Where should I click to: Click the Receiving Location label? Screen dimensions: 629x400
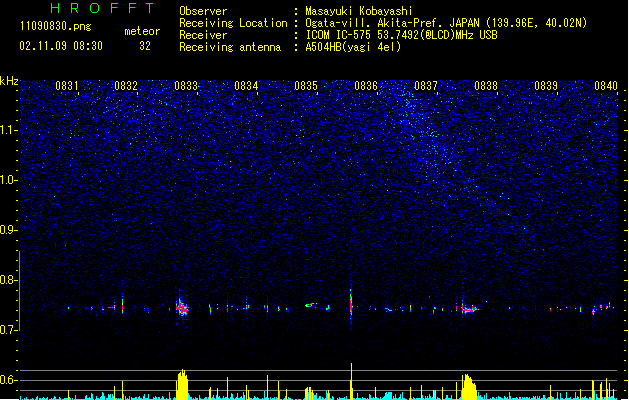[x=233, y=23]
